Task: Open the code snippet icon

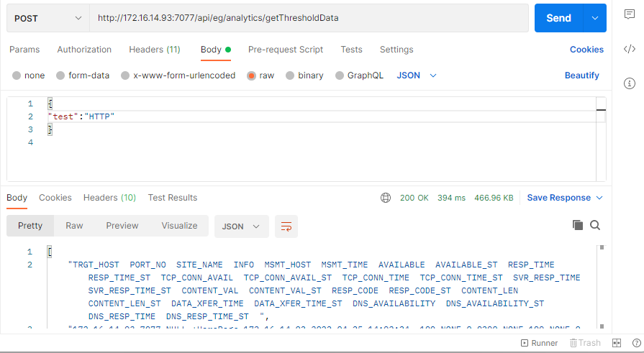Action: pyautogui.click(x=629, y=50)
